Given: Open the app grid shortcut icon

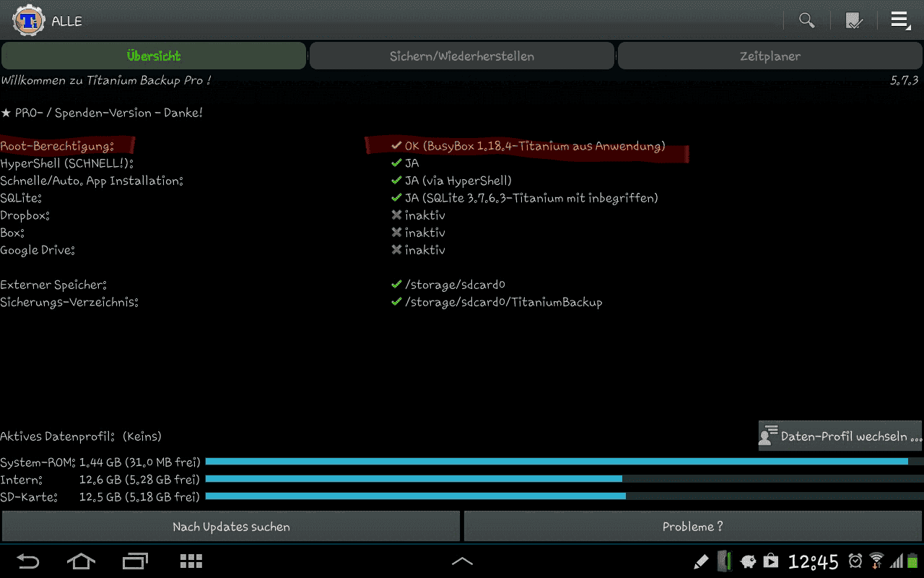Looking at the screenshot, I should [x=191, y=561].
